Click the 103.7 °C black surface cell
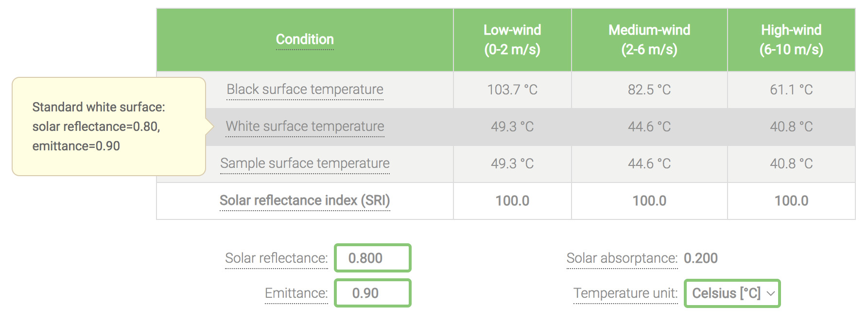 (x=512, y=90)
